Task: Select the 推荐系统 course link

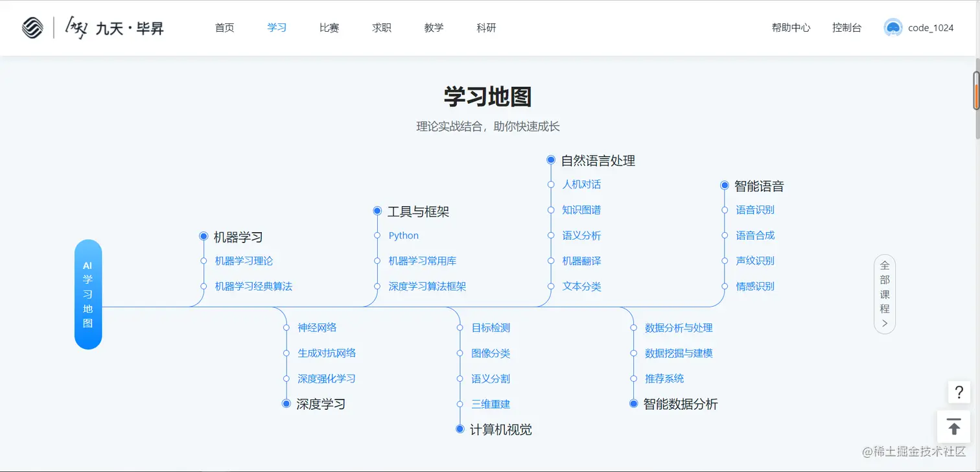Action: coord(664,378)
